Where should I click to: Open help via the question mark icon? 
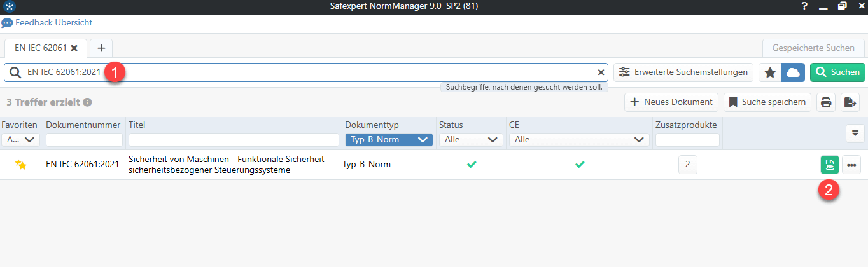[x=805, y=7]
